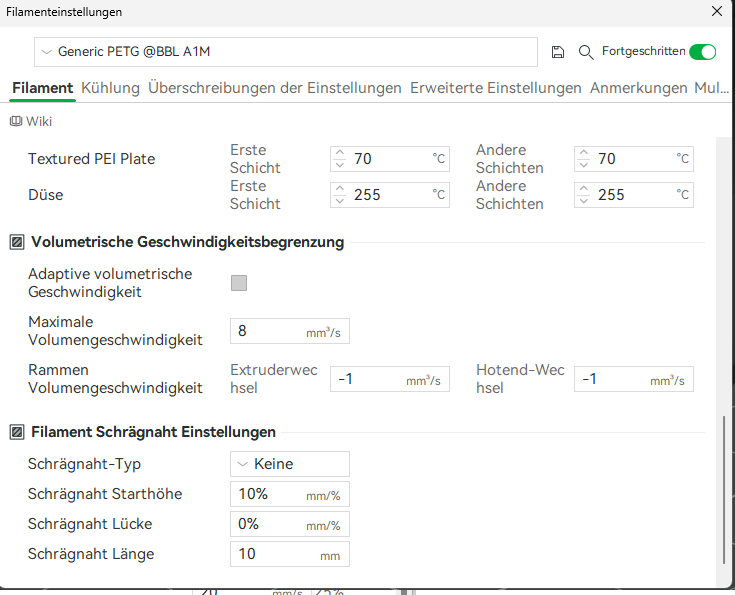Expand the truncated Mul... tab overflow
This screenshot has height=595, width=735.
coord(712,88)
